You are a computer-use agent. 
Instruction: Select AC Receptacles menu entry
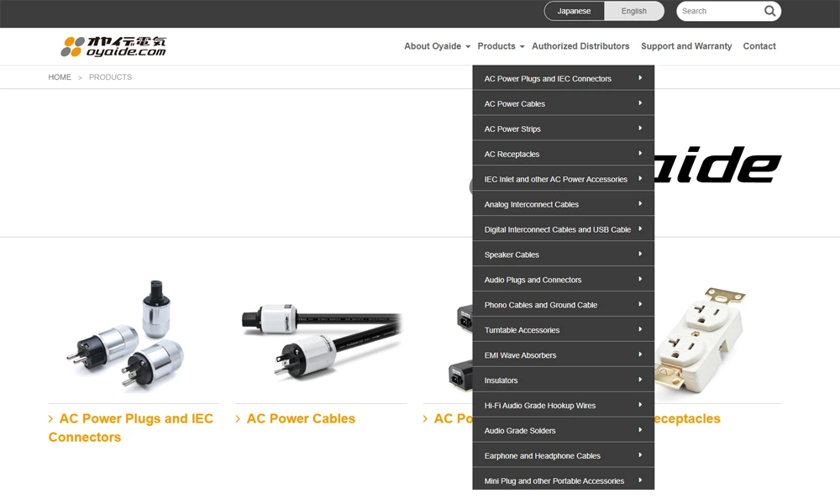(x=563, y=154)
